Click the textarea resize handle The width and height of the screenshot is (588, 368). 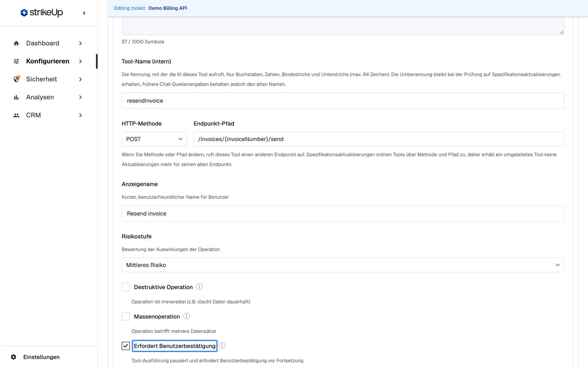(562, 32)
